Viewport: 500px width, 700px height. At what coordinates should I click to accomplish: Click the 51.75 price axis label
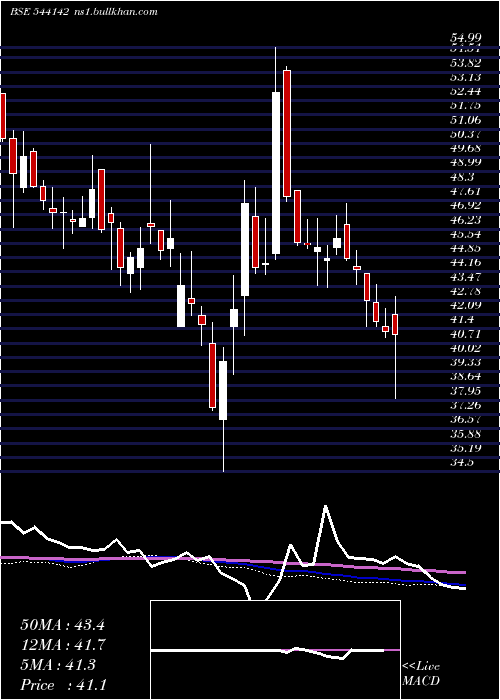[465, 106]
